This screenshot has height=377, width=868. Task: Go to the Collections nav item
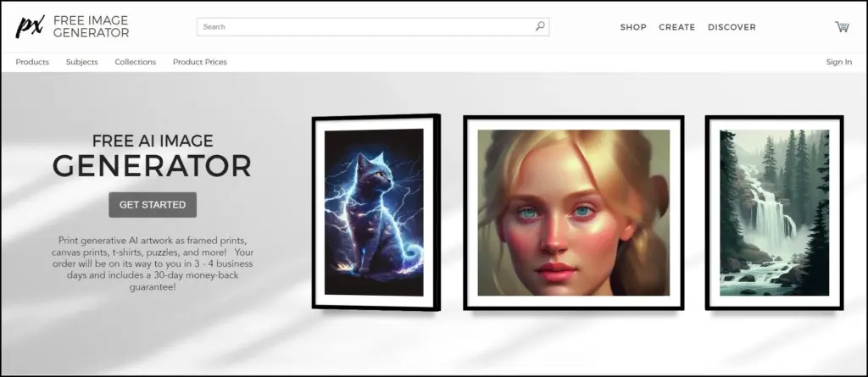(136, 62)
